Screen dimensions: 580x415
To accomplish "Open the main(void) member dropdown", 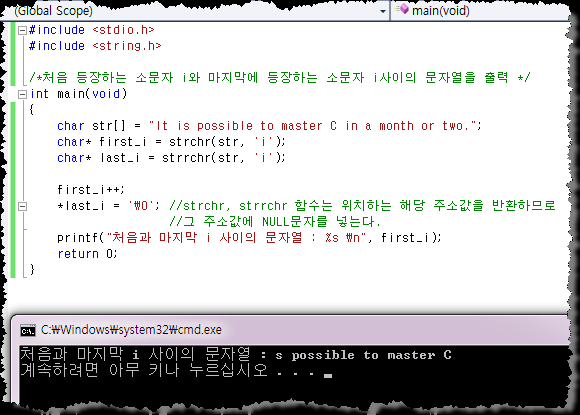I will pos(481,11).
